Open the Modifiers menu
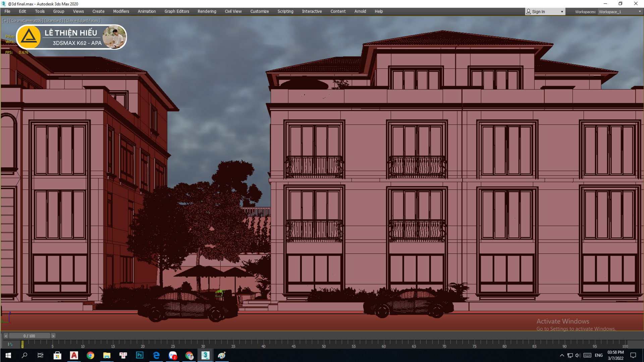This screenshot has width=644, height=362. point(121,11)
